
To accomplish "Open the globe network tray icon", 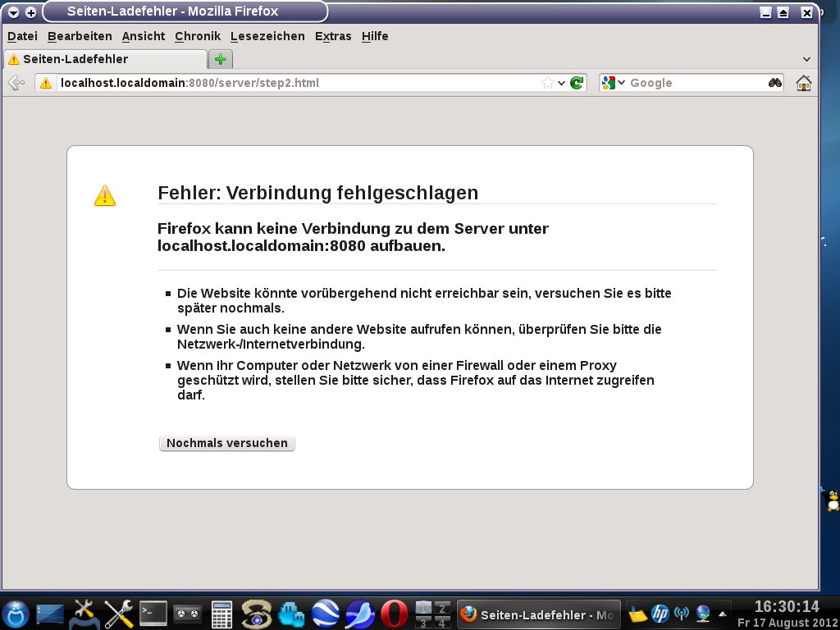I will (703, 614).
